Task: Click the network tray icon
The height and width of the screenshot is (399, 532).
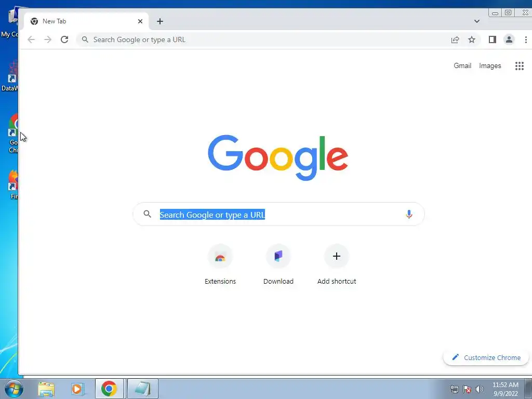Action: (454, 389)
